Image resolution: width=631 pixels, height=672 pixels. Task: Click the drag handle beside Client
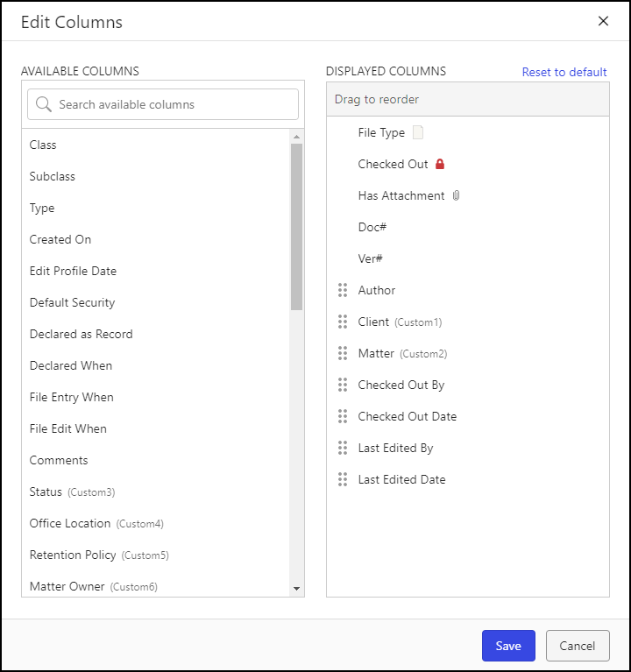pyautogui.click(x=343, y=322)
